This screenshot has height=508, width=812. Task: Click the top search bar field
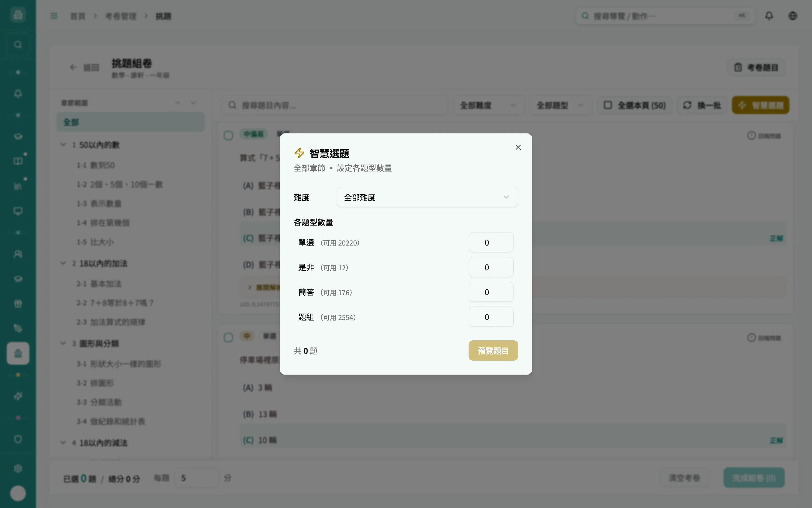click(665, 16)
